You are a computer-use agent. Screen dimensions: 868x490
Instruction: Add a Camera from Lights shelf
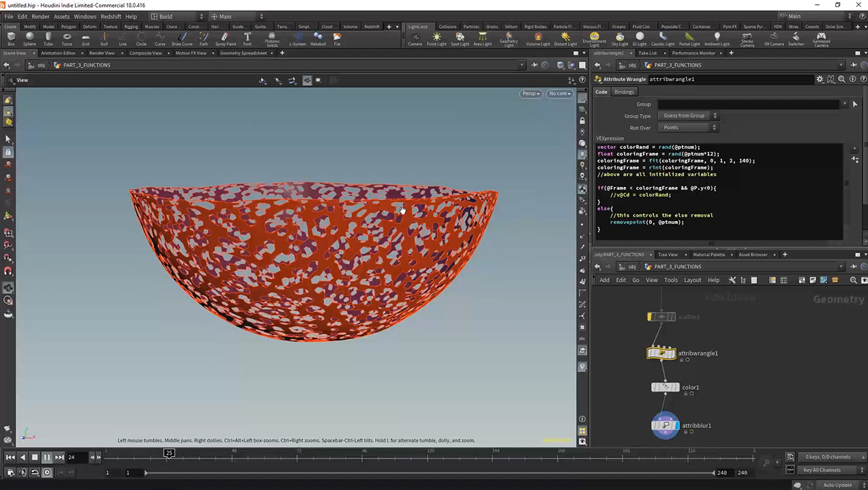(415, 38)
